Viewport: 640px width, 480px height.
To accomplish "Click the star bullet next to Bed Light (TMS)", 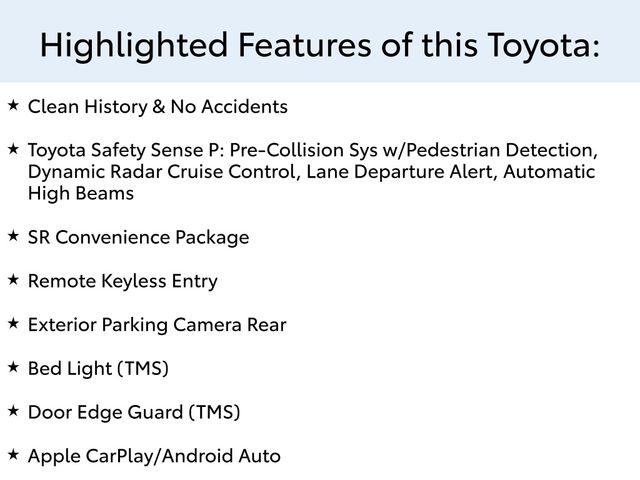I will tap(13, 367).
